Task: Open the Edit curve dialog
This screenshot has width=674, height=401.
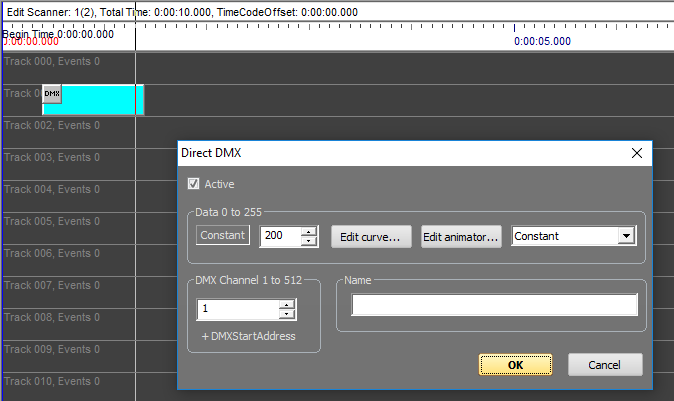Action: click(x=370, y=237)
